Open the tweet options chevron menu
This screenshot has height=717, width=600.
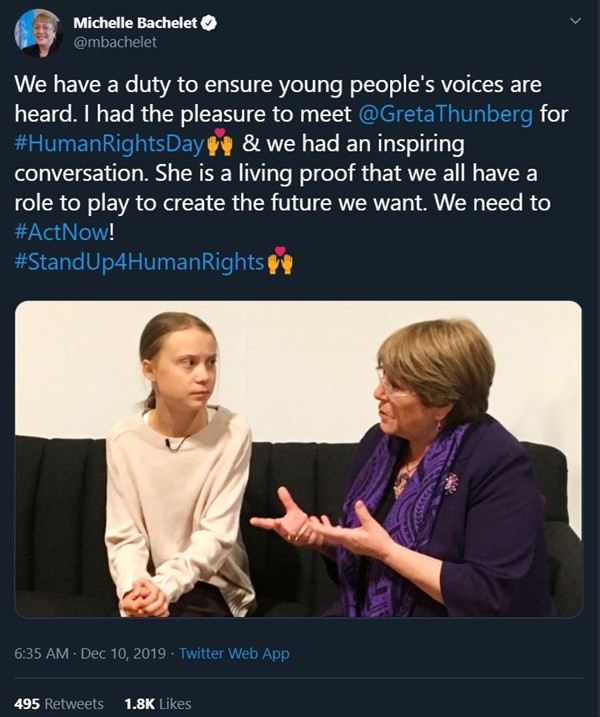[x=574, y=21]
